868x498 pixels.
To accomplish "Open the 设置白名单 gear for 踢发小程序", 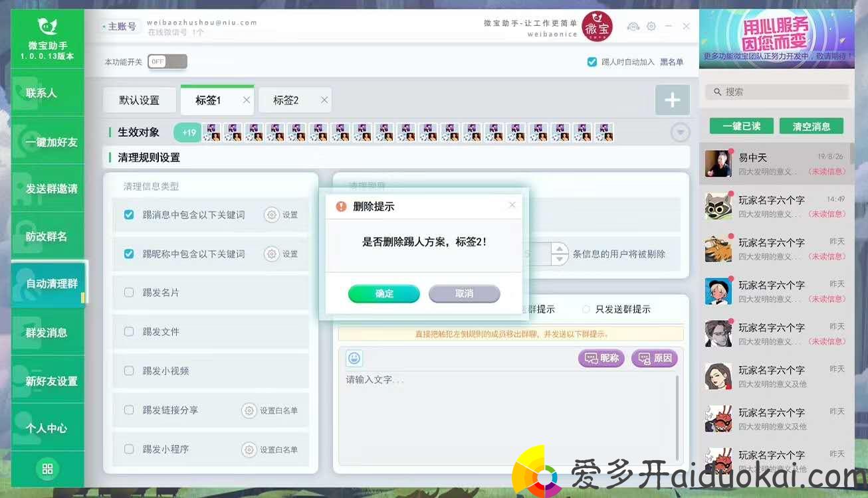I will click(249, 450).
